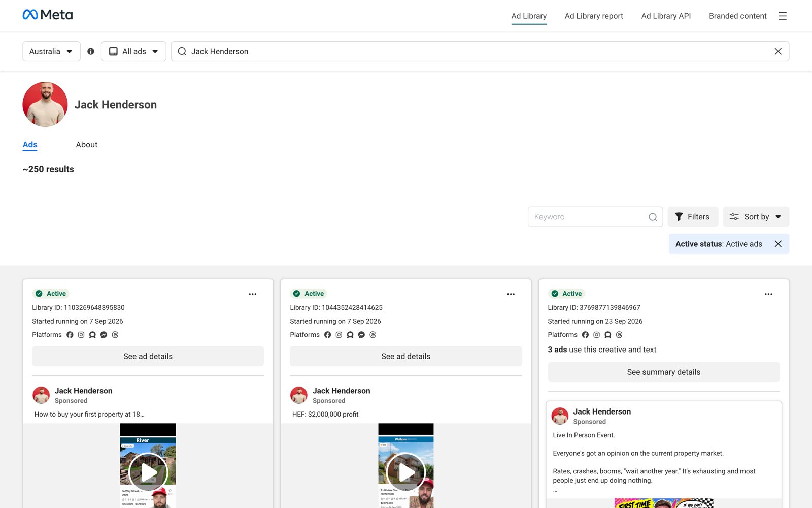
Task: Open the All ads category dropdown
Action: coord(133,51)
